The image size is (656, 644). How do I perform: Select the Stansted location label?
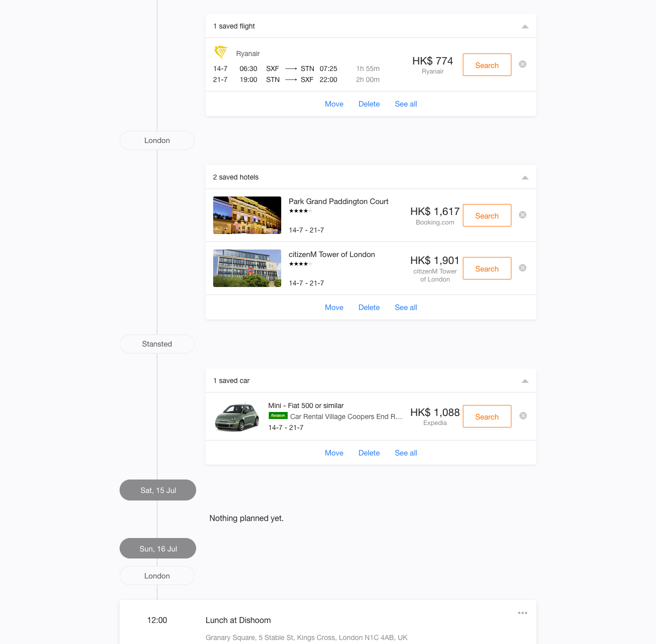pyautogui.click(x=157, y=344)
